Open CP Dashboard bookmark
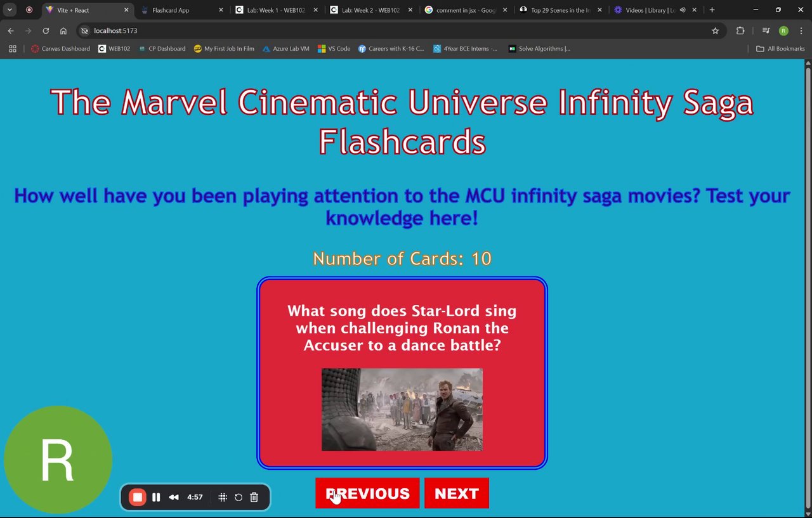This screenshot has width=812, height=518. pos(162,48)
